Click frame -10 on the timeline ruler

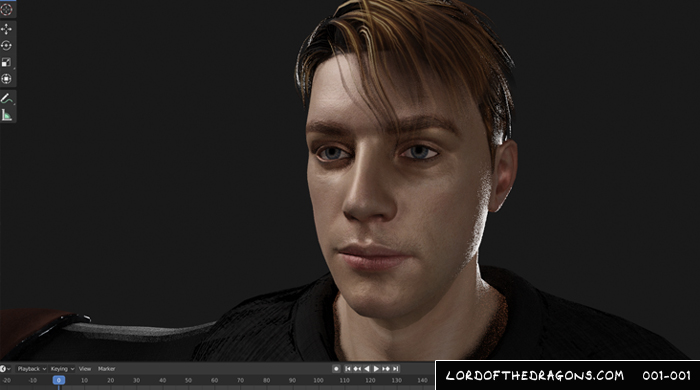[x=33, y=380]
